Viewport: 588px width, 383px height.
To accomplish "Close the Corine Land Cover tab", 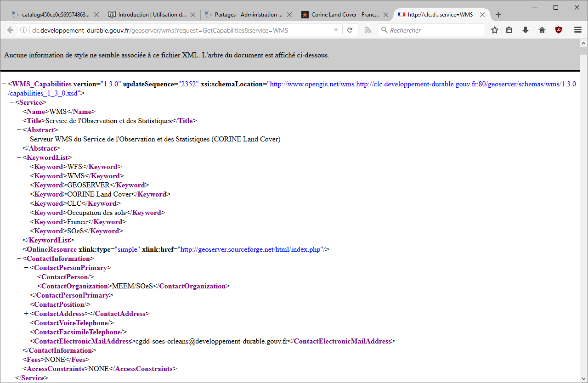I will click(386, 15).
